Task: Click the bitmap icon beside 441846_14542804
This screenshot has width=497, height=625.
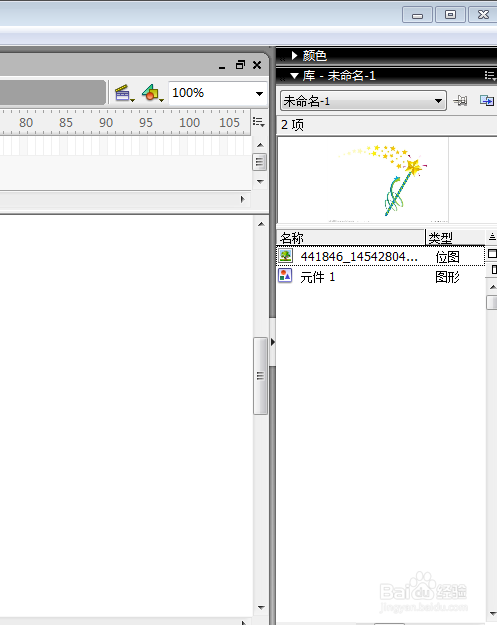Action: [285, 256]
